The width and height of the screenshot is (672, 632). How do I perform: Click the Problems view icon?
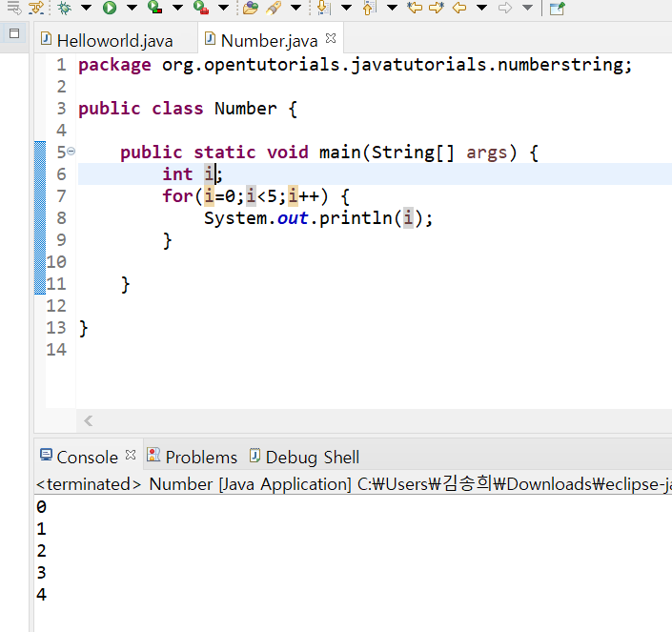tap(153, 455)
